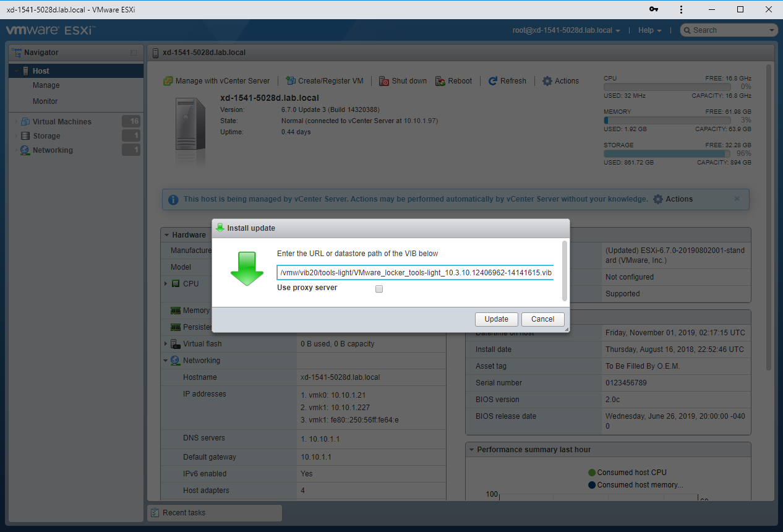Open Monitor under Host
783x532 pixels.
click(45, 101)
